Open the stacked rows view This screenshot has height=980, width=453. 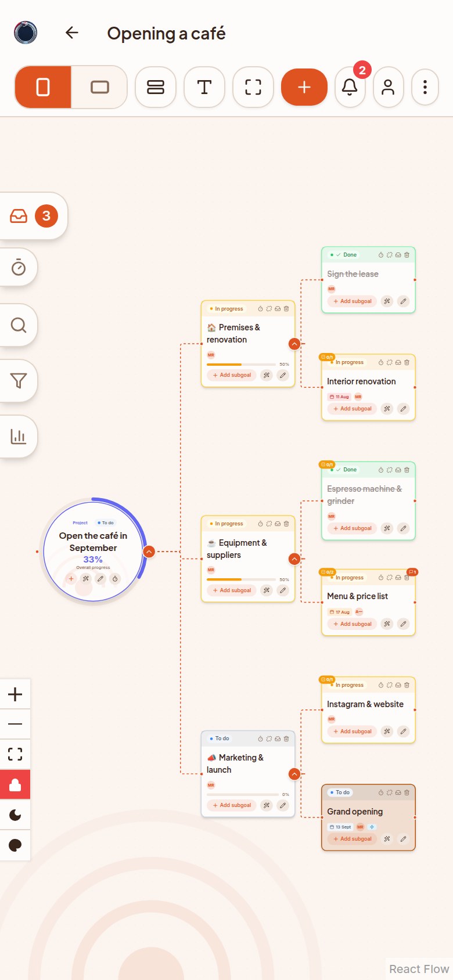point(156,87)
